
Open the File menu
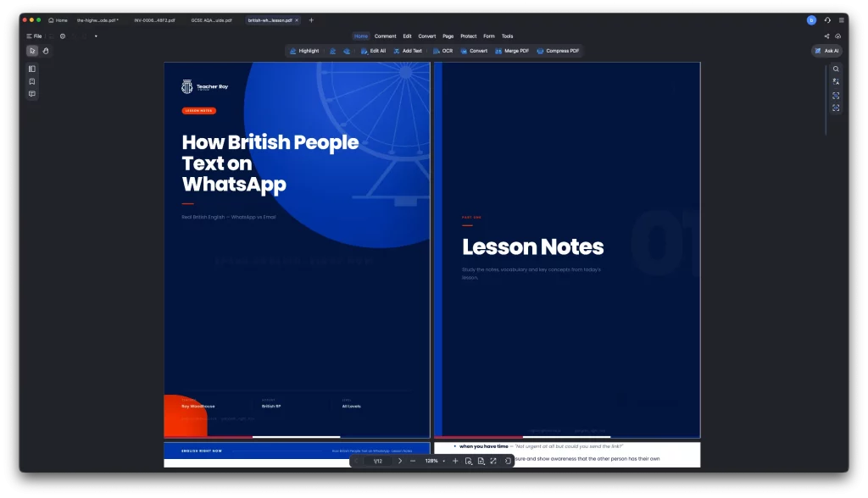coord(34,36)
